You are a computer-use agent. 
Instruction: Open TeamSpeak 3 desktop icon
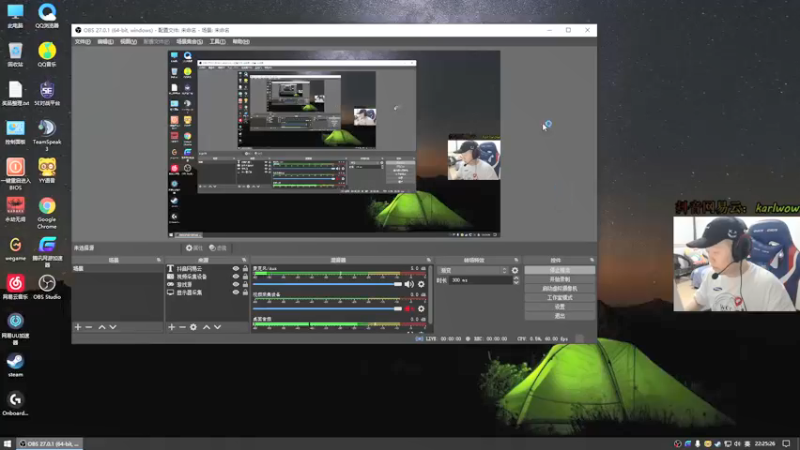[x=47, y=135]
